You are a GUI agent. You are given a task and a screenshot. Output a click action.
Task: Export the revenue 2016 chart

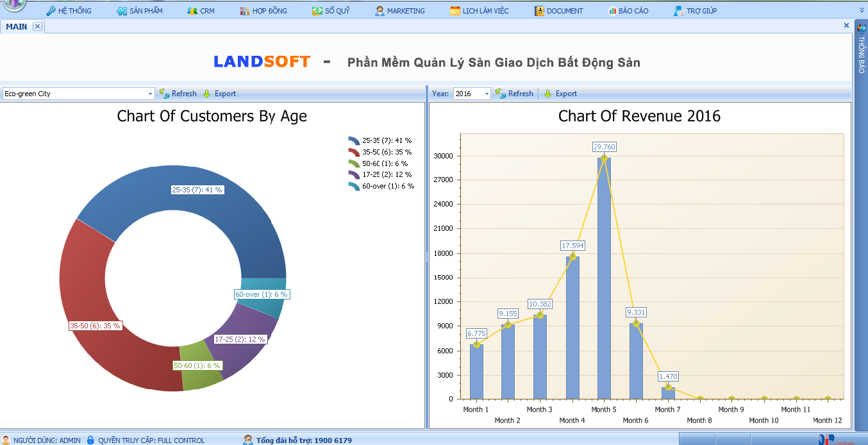tap(560, 94)
